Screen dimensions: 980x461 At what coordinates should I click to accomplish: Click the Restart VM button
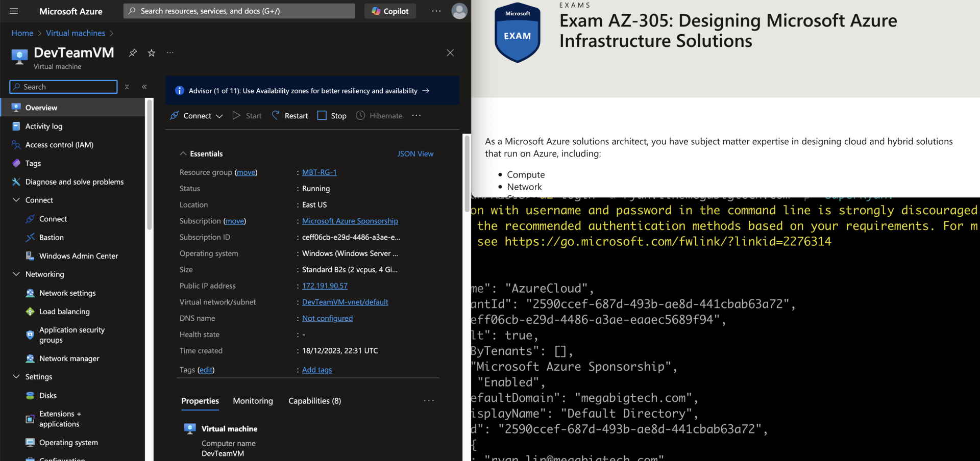point(290,116)
